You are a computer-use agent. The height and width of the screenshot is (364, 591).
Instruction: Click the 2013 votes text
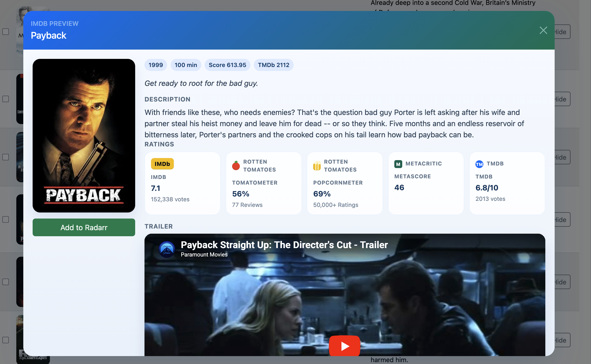490,199
